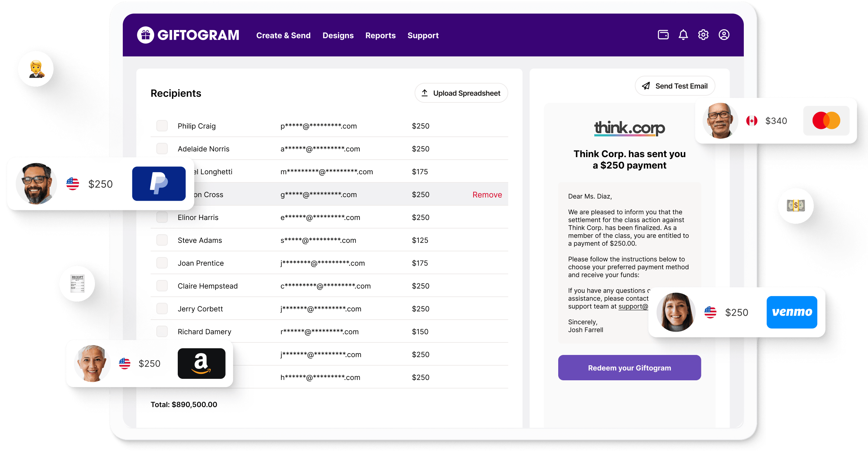Open the user account profile icon
Viewport: 868px width, 451px height.
tap(724, 35)
